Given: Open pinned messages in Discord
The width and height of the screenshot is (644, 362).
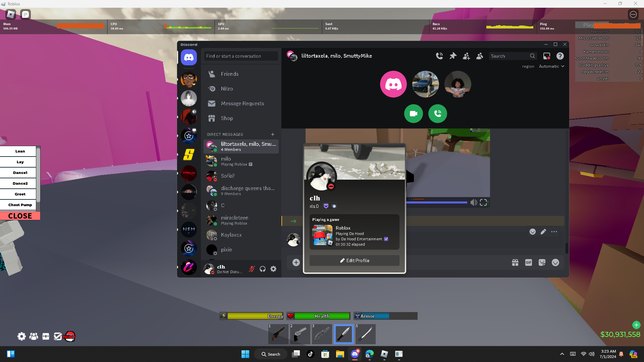Looking at the screenshot, I should pyautogui.click(x=453, y=56).
